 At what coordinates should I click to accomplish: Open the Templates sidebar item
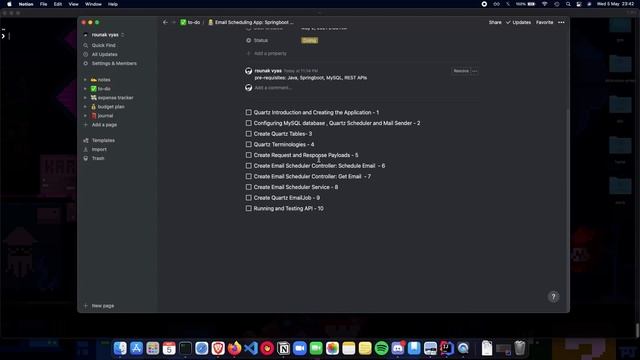tap(103, 140)
